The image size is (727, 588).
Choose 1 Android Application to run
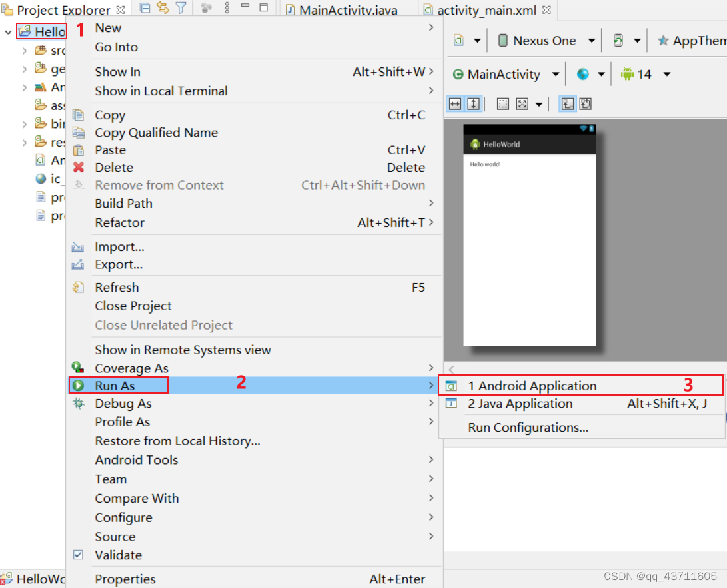tap(533, 385)
